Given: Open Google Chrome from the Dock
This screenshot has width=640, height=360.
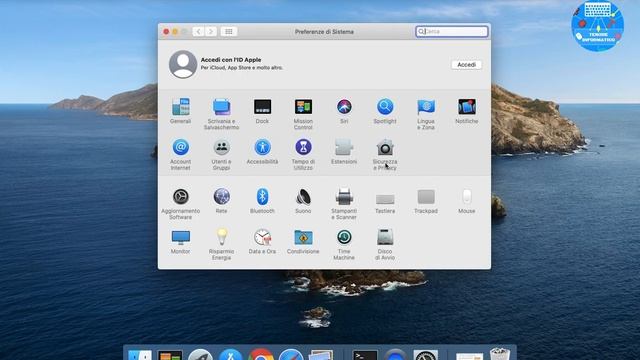Looking at the screenshot, I should click(x=261, y=355).
